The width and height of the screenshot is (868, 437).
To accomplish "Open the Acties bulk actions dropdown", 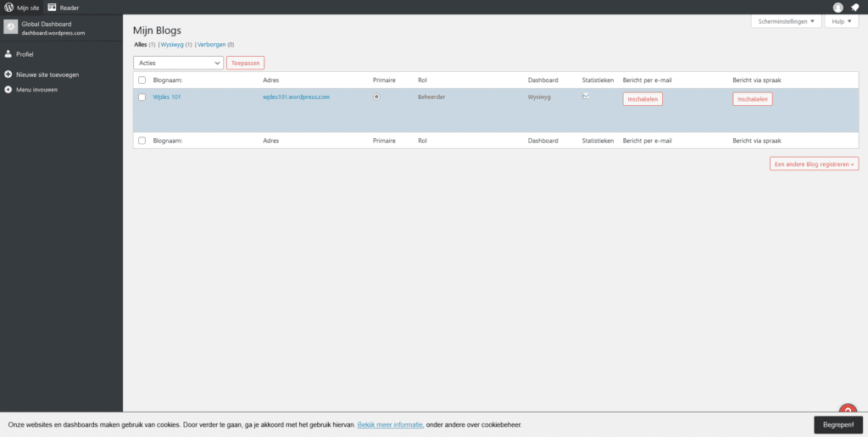I will pyautogui.click(x=178, y=63).
